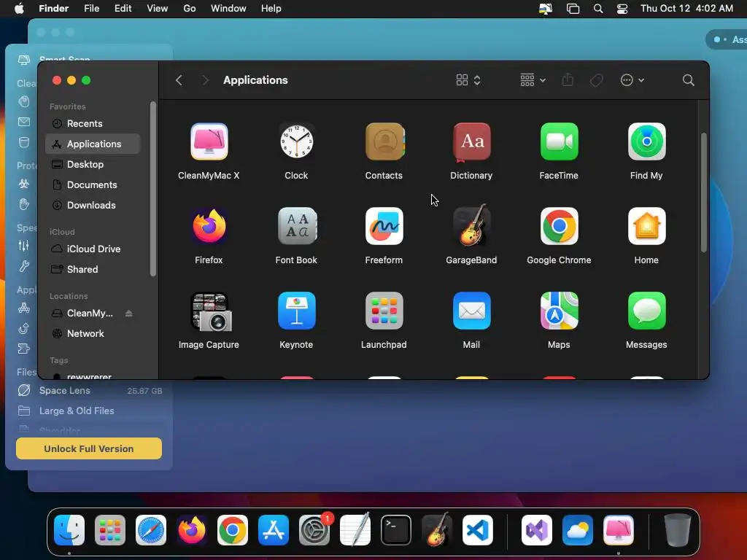
Task: Click the Share toolbar button
Action: pos(568,80)
